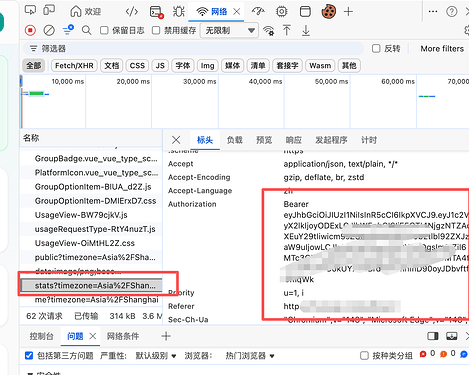The height and width of the screenshot is (375, 469).
Task: Select GroupOptionItem-BIUA_d2Z.js request
Action: coord(91,187)
